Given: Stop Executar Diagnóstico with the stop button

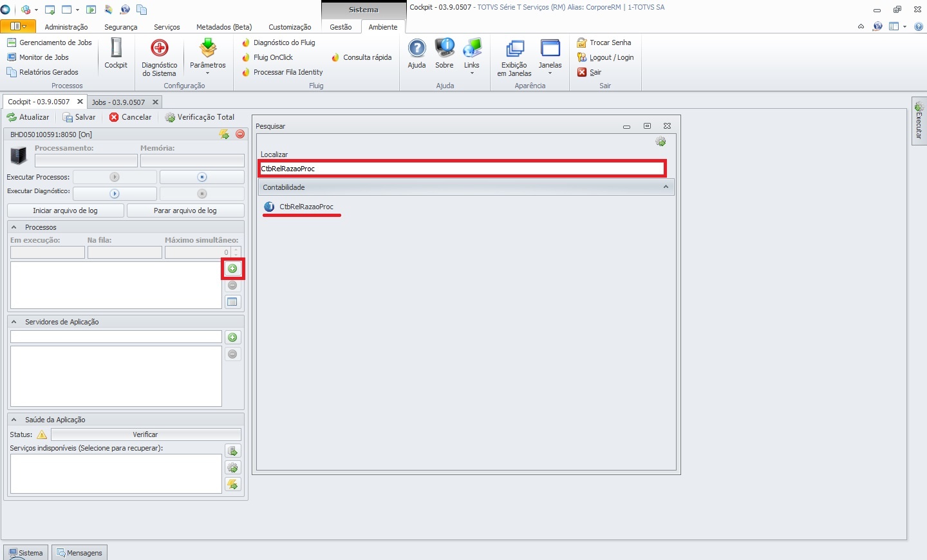Looking at the screenshot, I should (201, 194).
